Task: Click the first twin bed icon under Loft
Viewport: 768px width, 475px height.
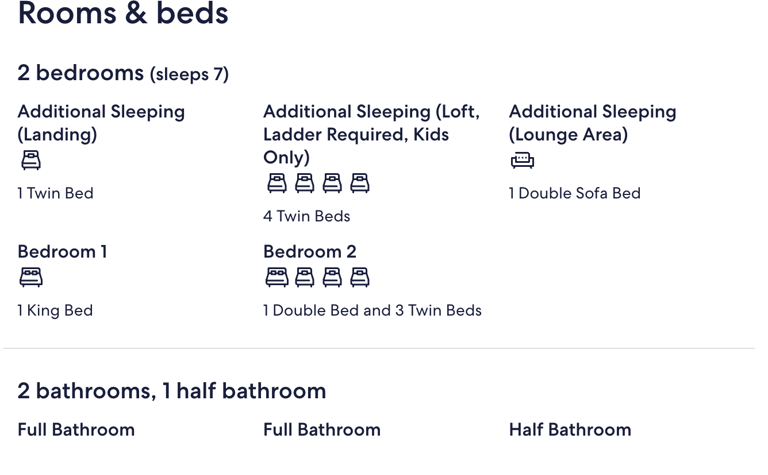Action: (277, 183)
